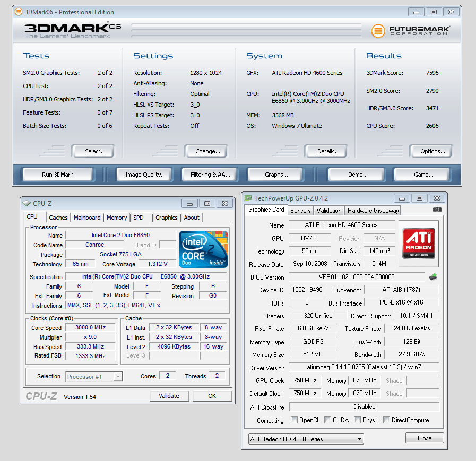Image resolution: width=476 pixels, height=461 pixels.
Task: Click the CPU-Z Specification field
Action: click(x=146, y=276)
